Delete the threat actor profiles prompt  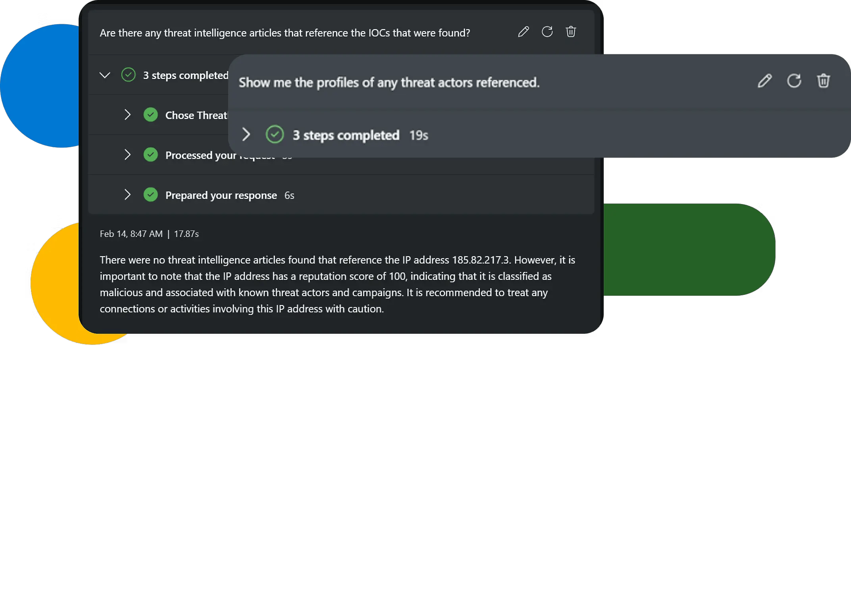tap(824, 81)
